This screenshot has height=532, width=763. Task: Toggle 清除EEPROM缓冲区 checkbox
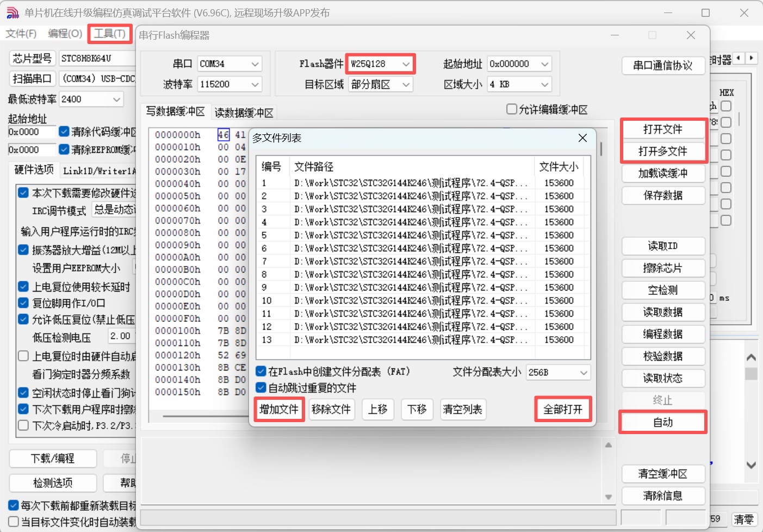64,149
